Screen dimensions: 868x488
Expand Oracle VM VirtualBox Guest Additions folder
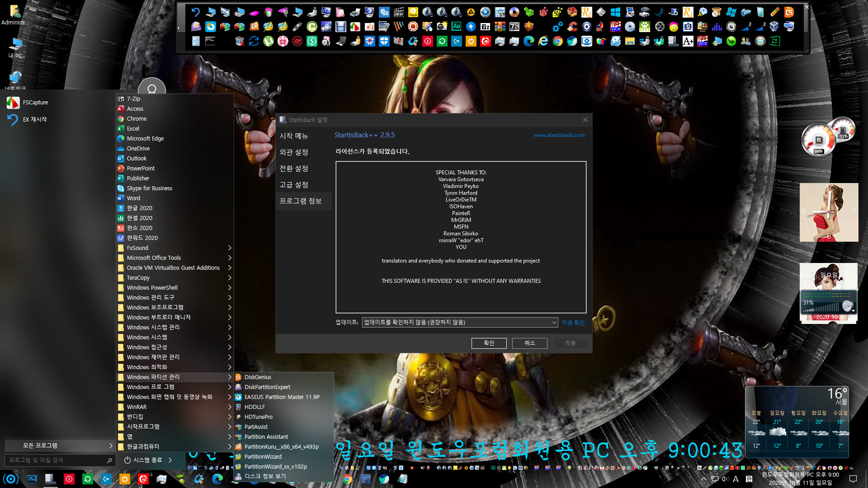[x=175, y=267]
